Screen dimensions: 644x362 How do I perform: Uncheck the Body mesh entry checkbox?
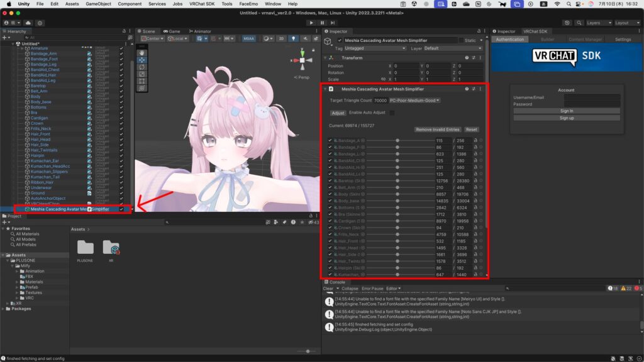330,194
